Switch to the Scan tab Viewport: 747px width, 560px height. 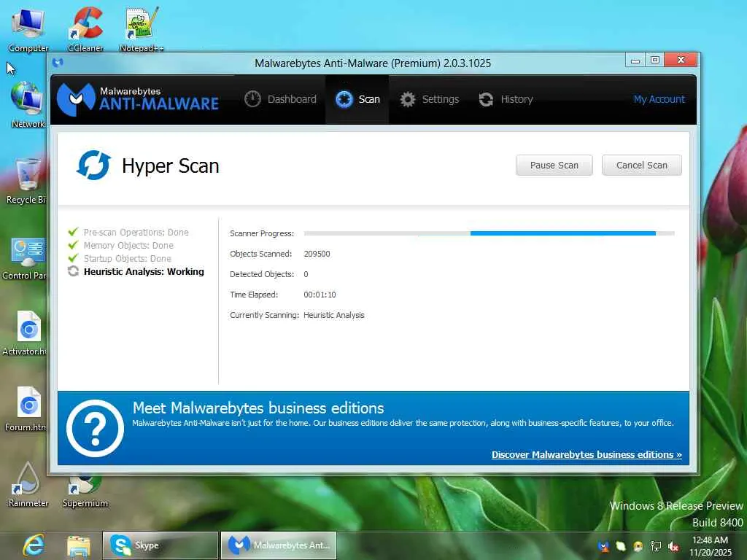(x=357, y=99)
